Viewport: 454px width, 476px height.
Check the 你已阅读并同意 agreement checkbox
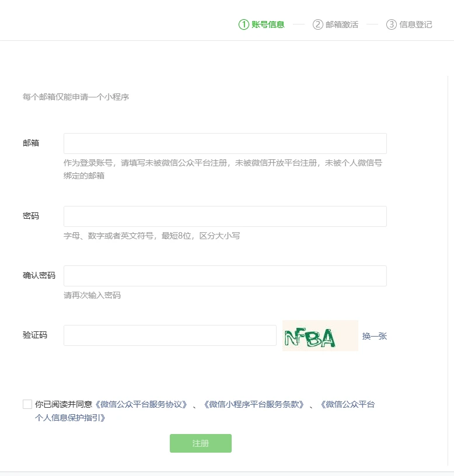click(27, 404)
